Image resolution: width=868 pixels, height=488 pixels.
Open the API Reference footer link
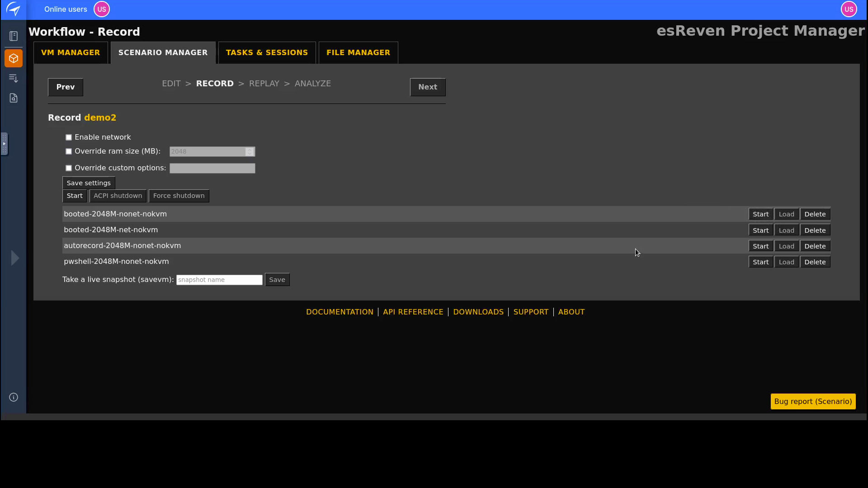coord(413,312)
